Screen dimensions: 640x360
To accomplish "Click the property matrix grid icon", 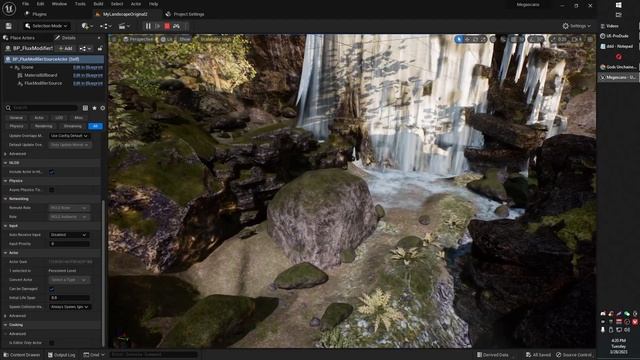I will click(x=85, y=108).
